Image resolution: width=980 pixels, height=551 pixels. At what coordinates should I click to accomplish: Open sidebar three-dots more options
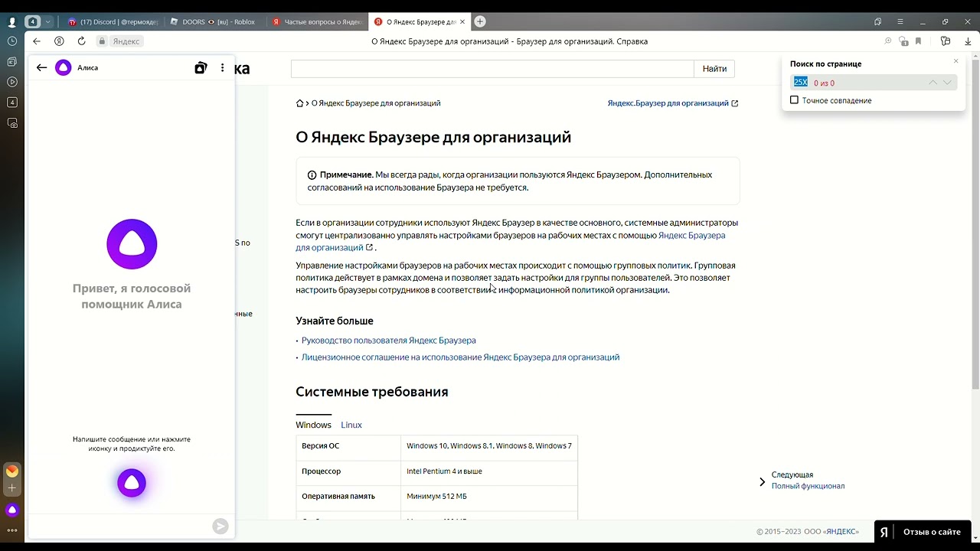pos(12,530)
